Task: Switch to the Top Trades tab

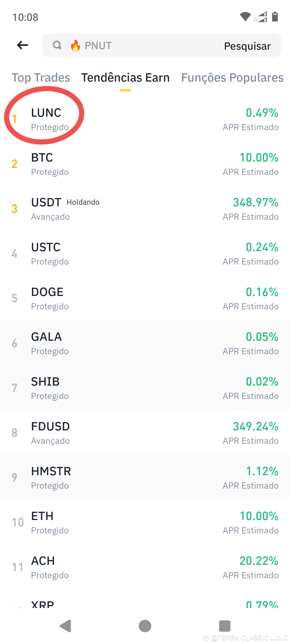Action: coord(41,78)
